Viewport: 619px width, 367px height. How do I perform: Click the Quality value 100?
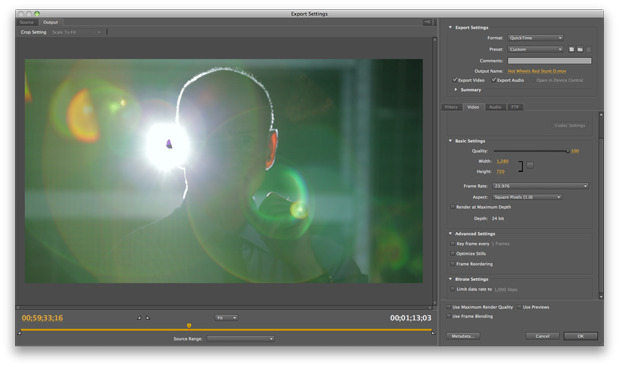point(575,151)
